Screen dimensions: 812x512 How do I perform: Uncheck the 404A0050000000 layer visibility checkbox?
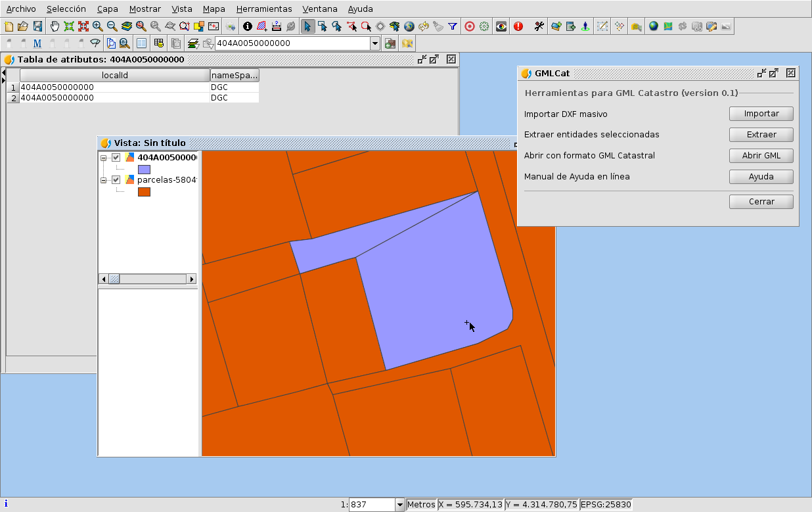click(116, 158)
